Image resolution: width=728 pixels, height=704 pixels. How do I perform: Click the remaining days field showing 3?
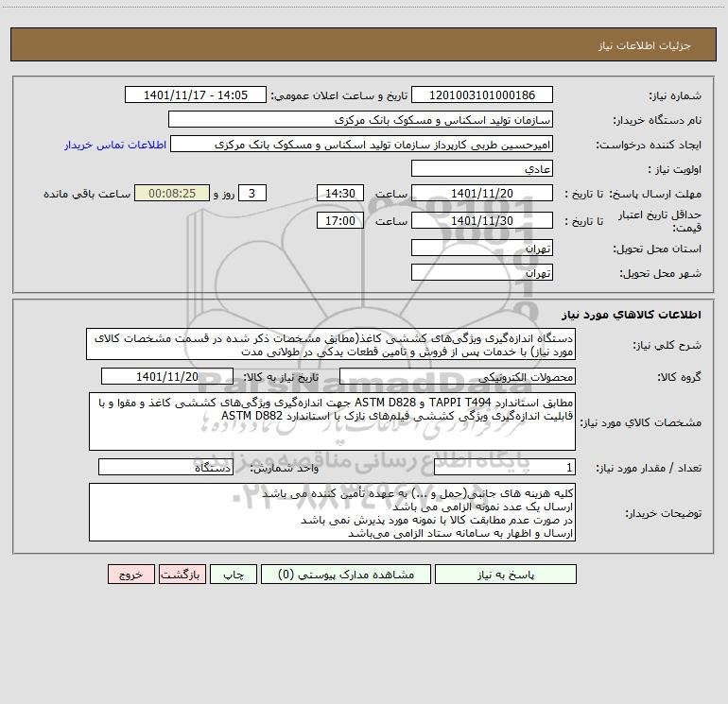(x=252, y=193)
